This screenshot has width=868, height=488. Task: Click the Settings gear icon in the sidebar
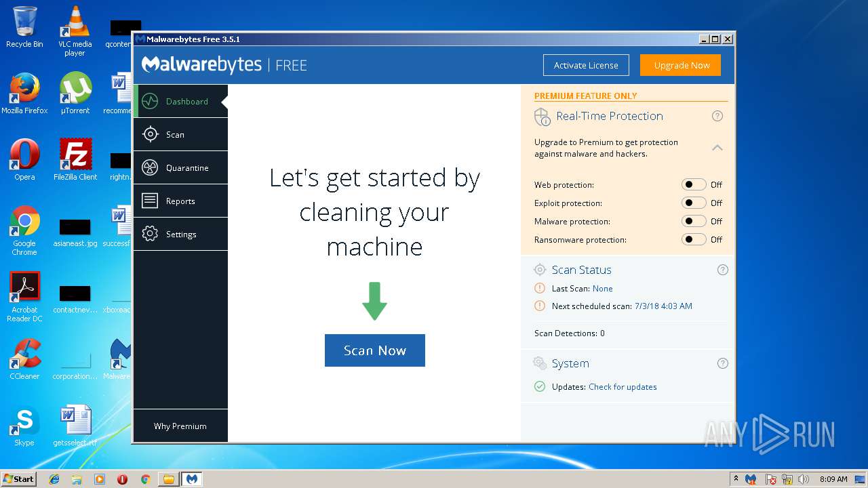point(150,235)
